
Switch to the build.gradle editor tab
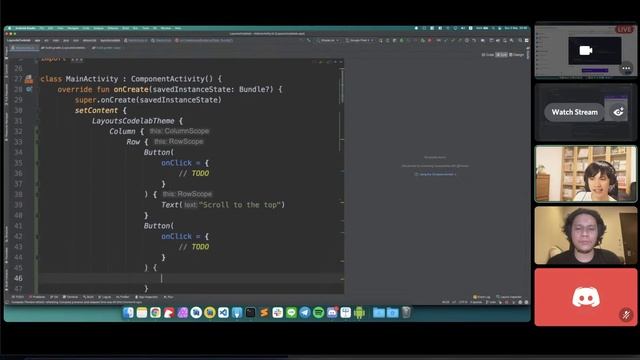[x=64, y=48]
